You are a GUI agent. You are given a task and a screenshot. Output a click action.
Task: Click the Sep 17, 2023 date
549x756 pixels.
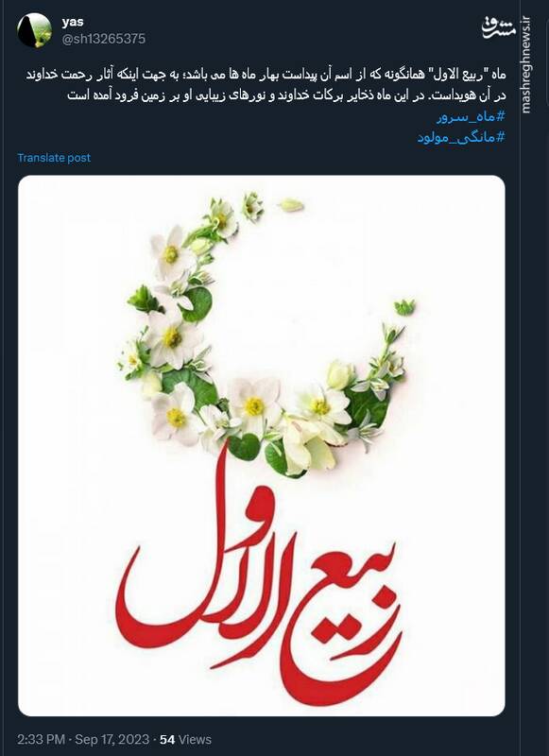[112, 739]
